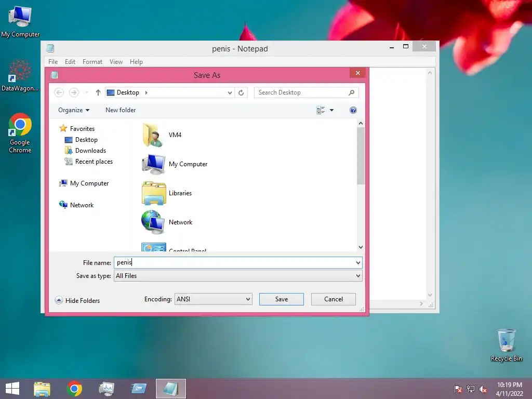
Task: Collapse with Hide Folders toggle
Action: 77,300
